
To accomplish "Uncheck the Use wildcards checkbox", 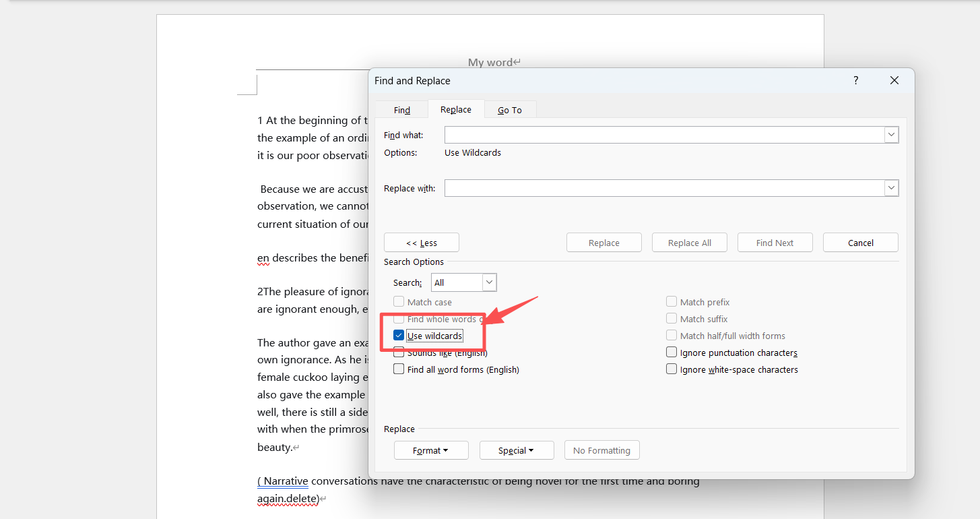I will coord(399,336).
